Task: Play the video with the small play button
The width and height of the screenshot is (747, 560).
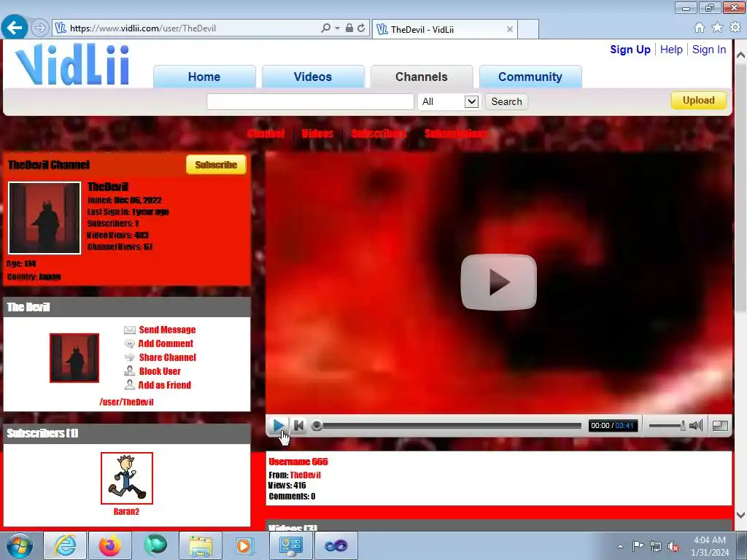Action: (x=278, y=425)
